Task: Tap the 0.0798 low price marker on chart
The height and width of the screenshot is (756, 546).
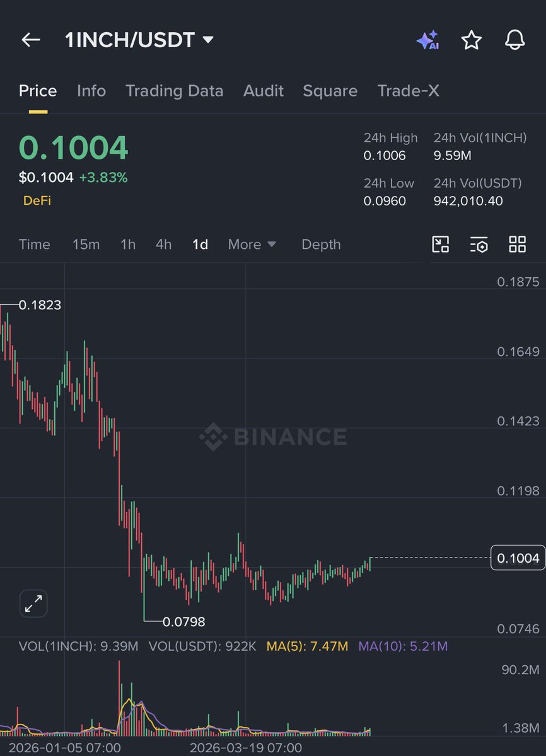Action: 184,622
